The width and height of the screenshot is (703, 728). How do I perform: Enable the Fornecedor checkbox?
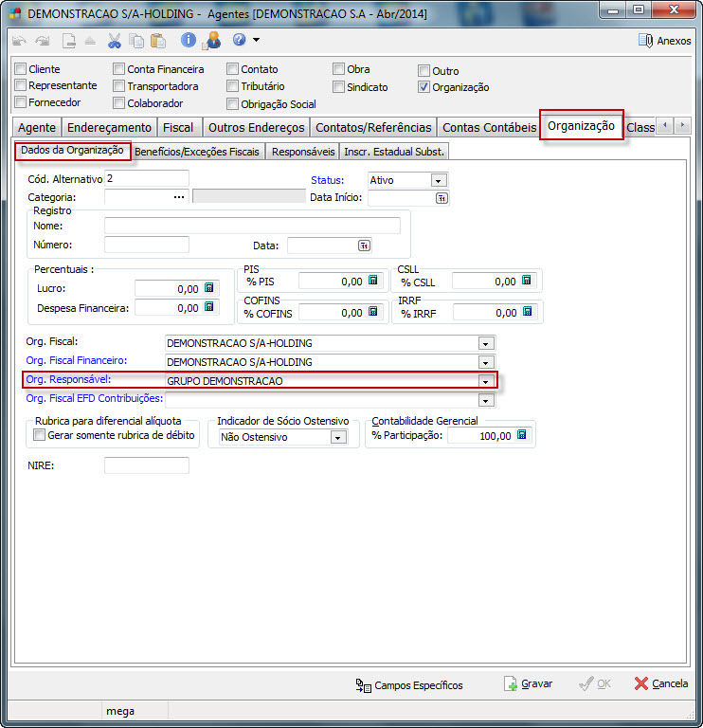point(21,102)
